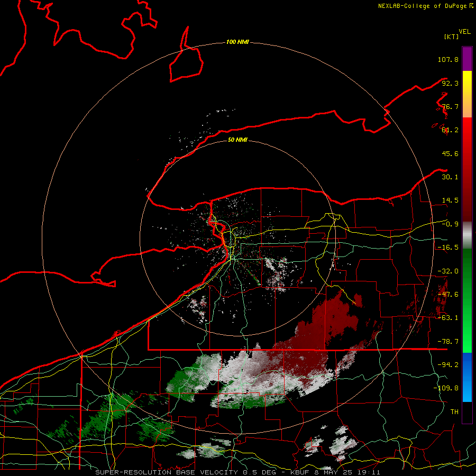This screenshot has height=476, width=476.
Task: Click the TH legend label
Action: tap(454, 412)
